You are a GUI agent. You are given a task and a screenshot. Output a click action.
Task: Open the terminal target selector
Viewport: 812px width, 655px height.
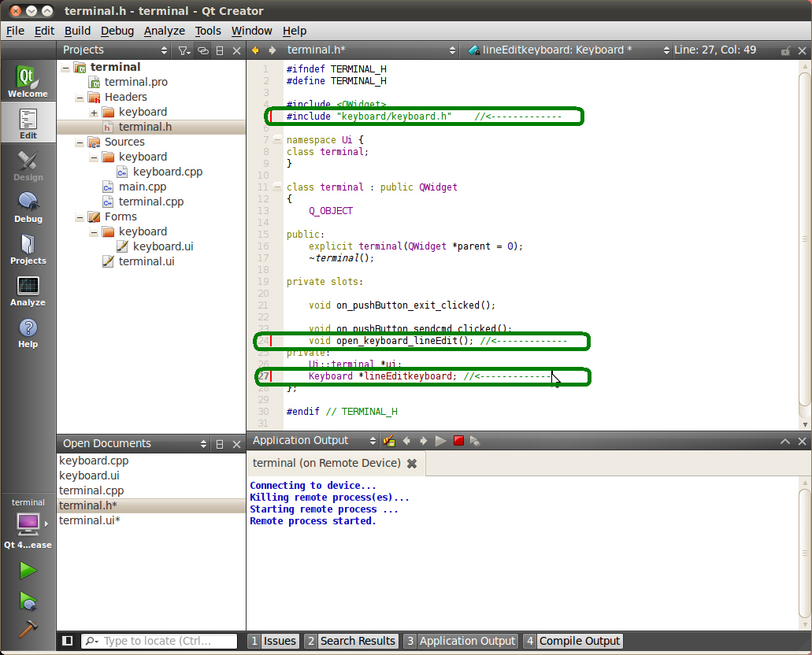pyautogui.click(x=28, y=524)
